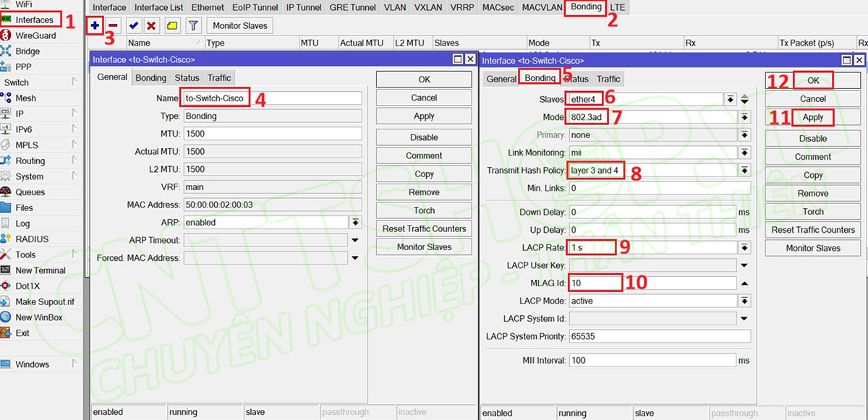
Task: Open the Dot1X menu
Action: tap(27, 286)
